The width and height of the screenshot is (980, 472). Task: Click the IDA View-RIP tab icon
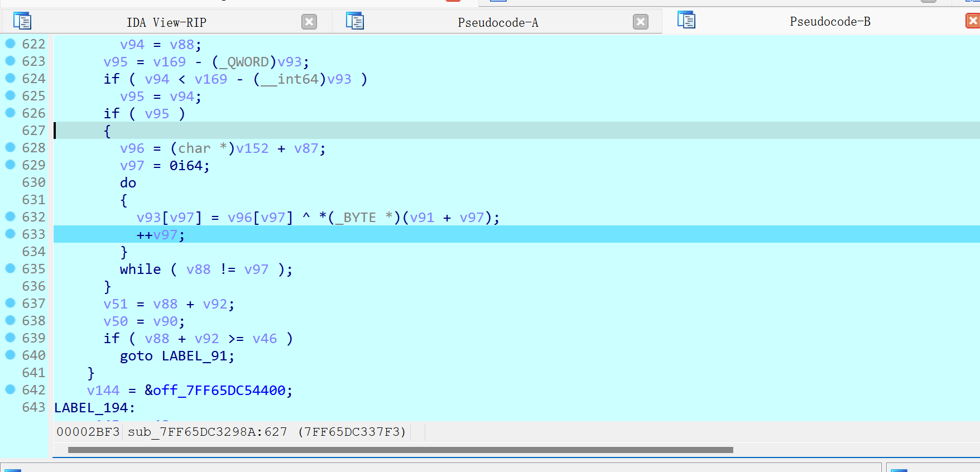pos(22,22)
